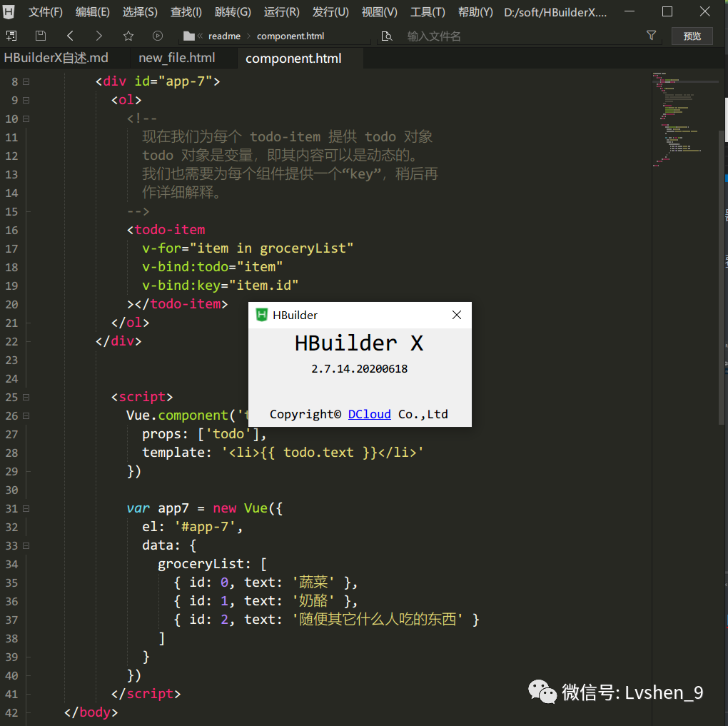728x726 pixels.
Task: Open the 选择(S) menu
Action: point(140,12)
